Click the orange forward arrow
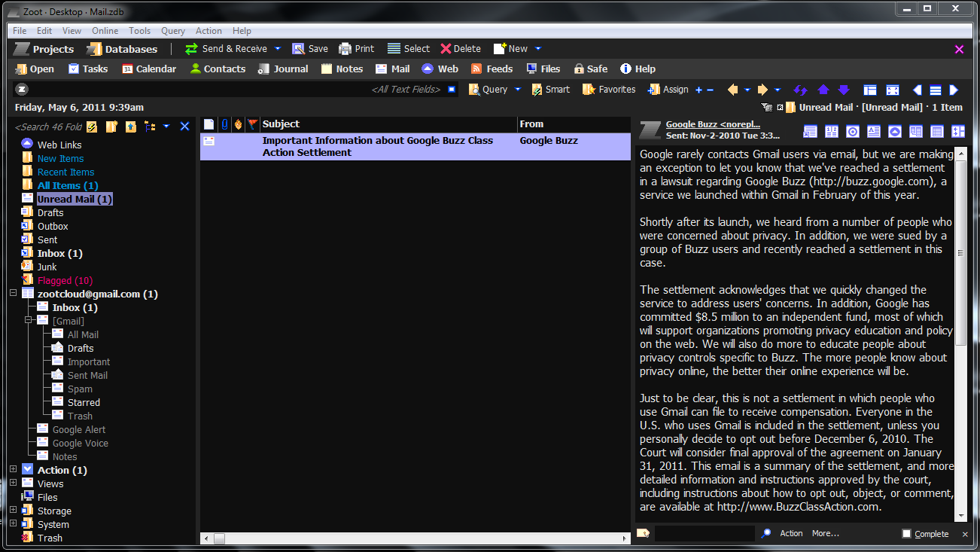This screenshot has width=980, height=552. point(762,90)
